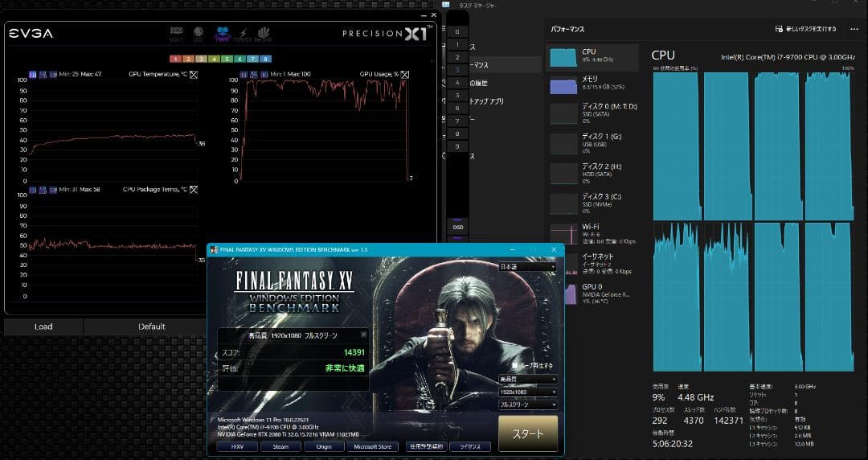Open the three-dots more menu in Task Manager
The height and width of the screenshot is (460, 868).
tap(854, 29)
